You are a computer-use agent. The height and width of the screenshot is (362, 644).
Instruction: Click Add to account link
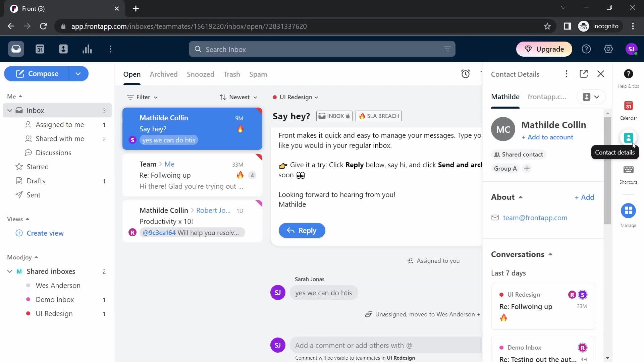click(x=547, y=137)
